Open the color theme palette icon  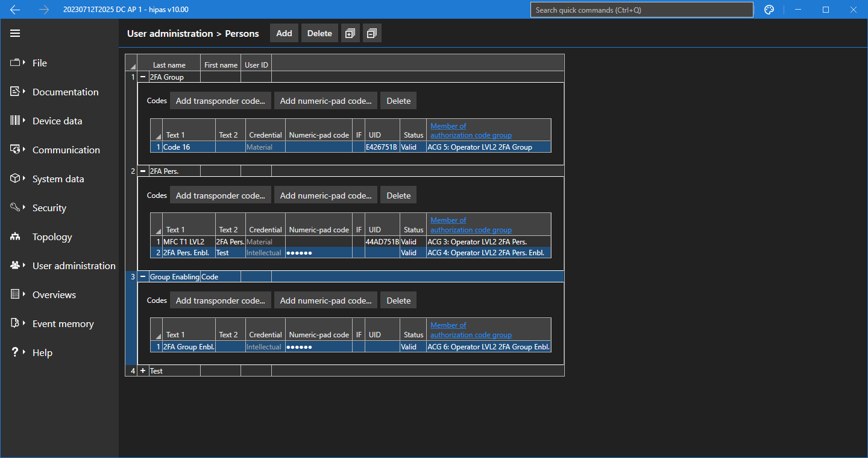click(x=769, y=10)
